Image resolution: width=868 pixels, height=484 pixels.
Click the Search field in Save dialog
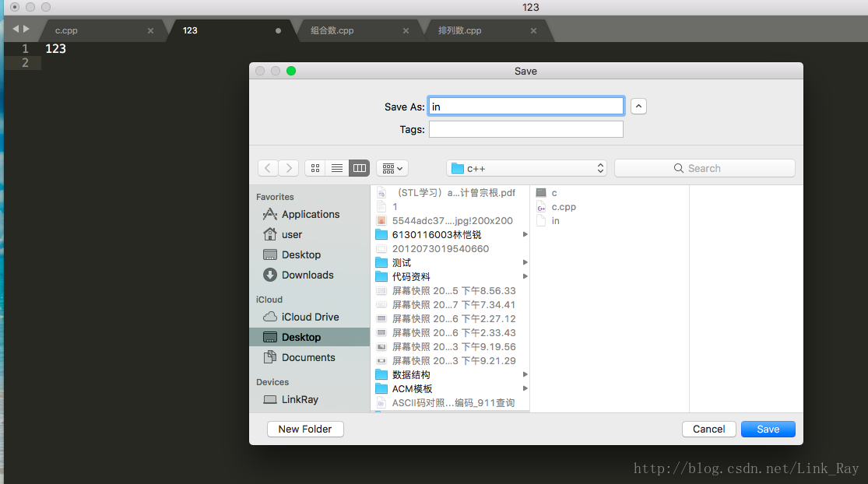(705, 168)
